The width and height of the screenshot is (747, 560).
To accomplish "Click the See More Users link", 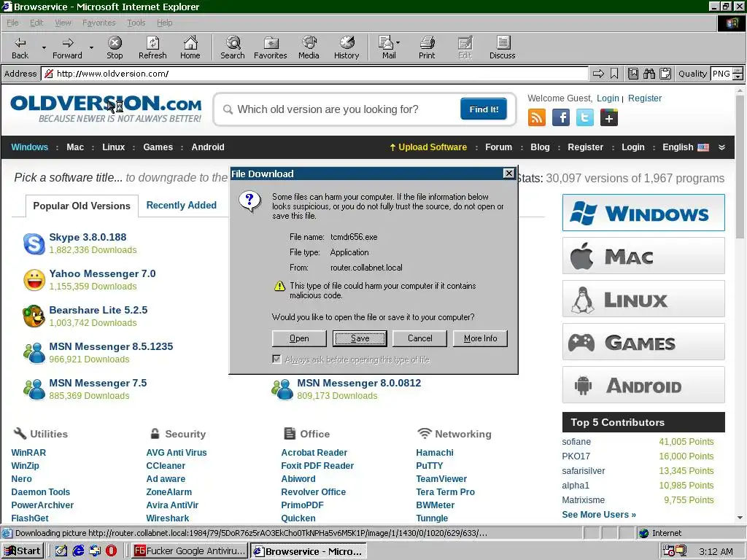I will 599,514.
